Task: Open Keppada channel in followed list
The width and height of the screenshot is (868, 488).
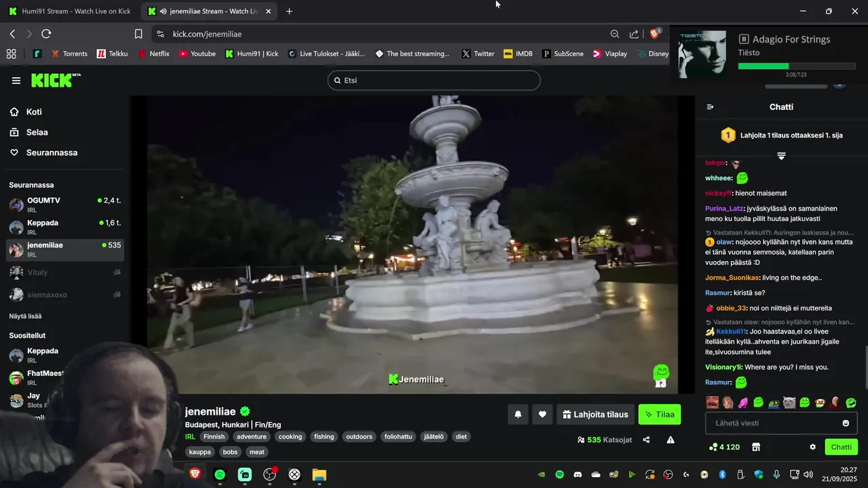Action: tap(65, 227)
